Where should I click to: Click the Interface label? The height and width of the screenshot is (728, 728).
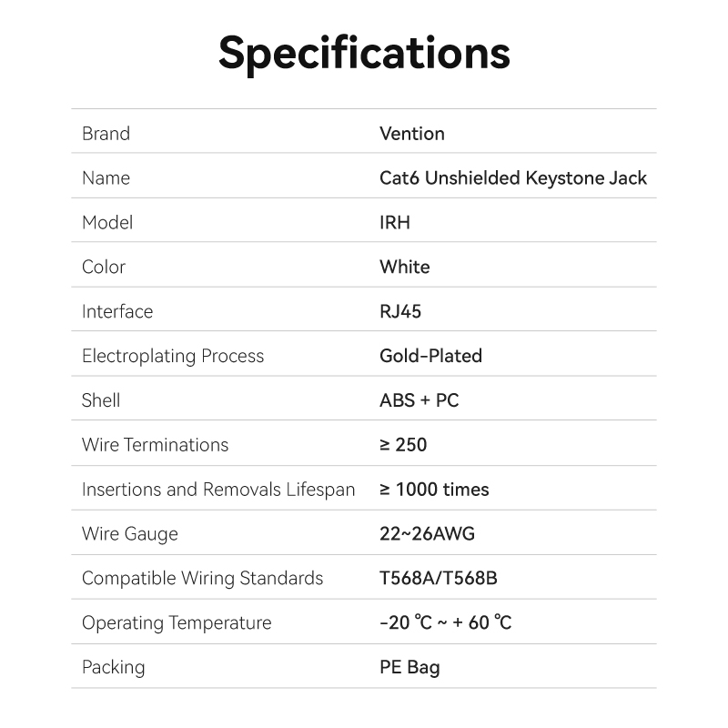tap(117, 312)
